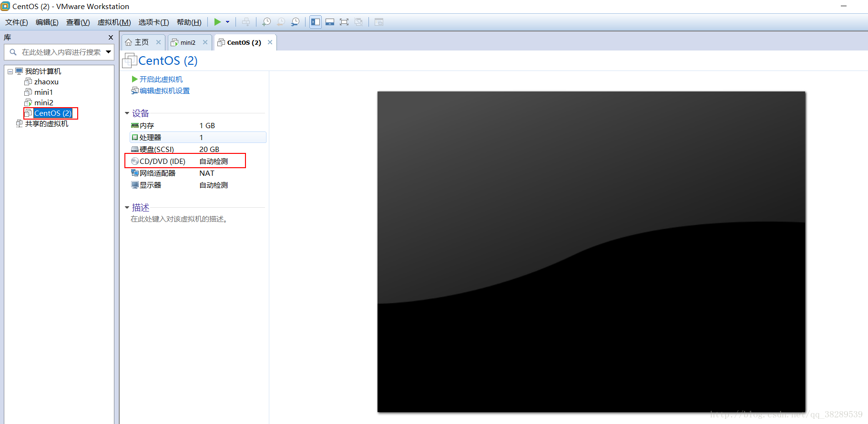The height and width of the screenshot is (424, 868).
Task: Close the mini2 tab
Action: point(205,42)
